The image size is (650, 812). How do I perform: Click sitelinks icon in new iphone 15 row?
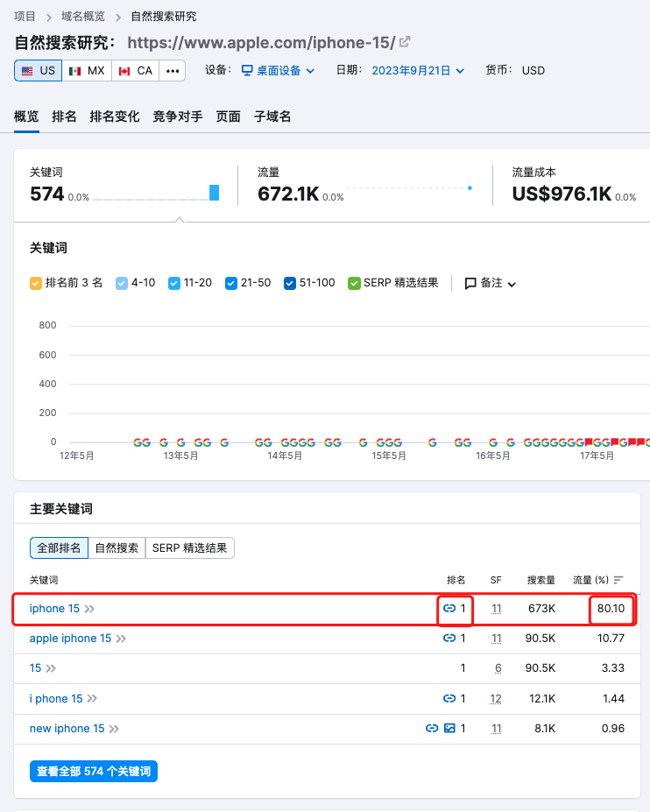point(432,729)
